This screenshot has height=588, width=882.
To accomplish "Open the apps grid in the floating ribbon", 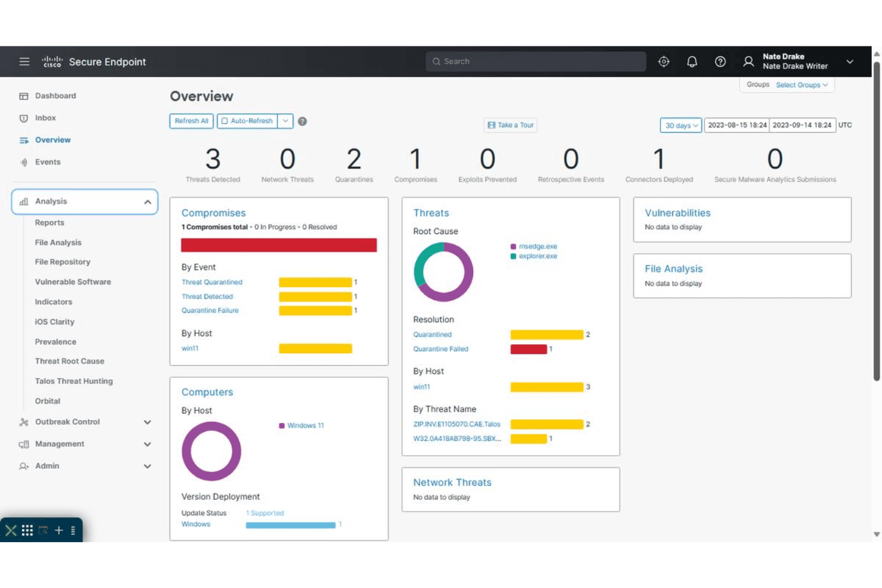I will [x=27, y=530].
